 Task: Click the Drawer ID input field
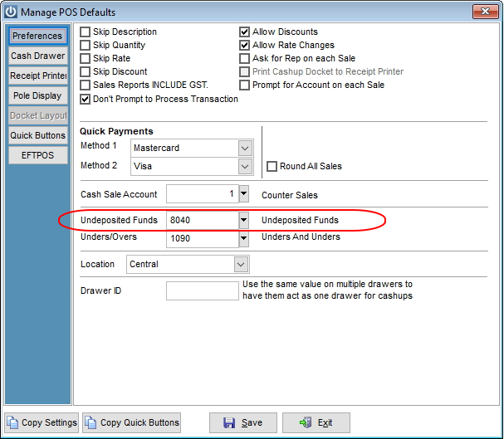(203, 290)
